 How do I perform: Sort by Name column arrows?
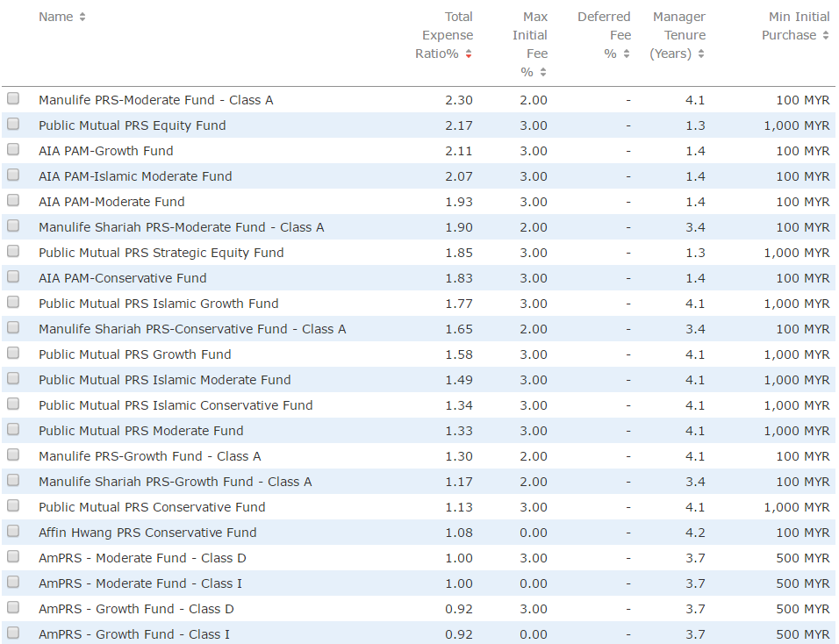coord(82,18)
